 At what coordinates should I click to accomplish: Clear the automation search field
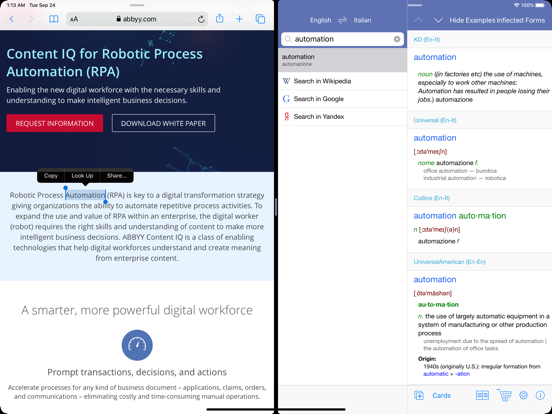[397, 39]
